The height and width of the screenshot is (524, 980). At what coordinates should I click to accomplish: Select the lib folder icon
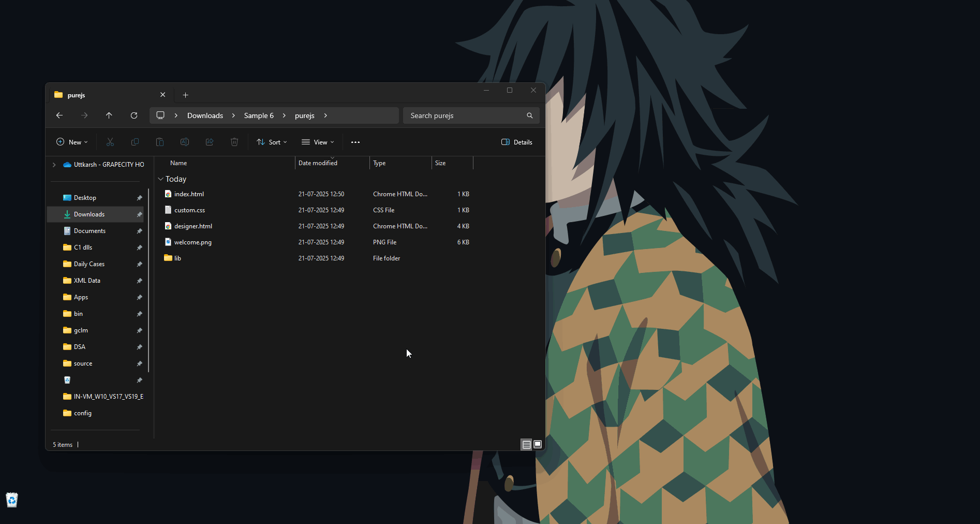[168, 258]
